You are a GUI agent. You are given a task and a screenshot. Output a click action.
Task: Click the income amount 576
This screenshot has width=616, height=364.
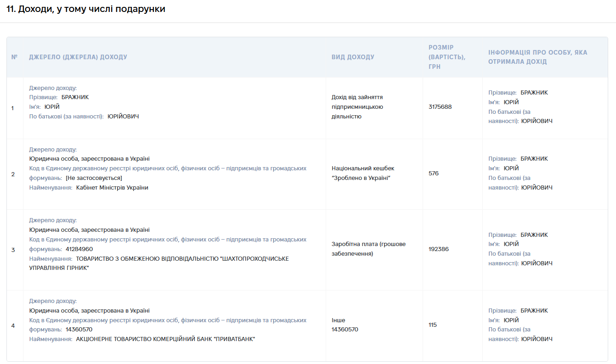point(434,173)
